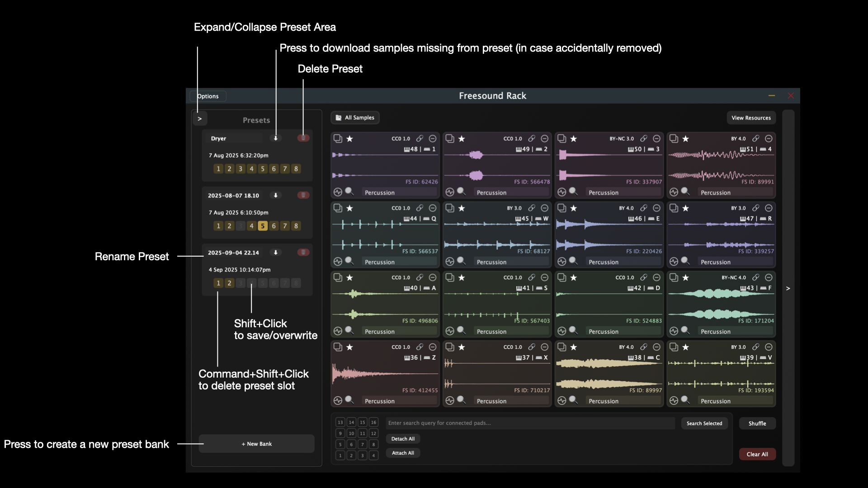This screenshot has height=488, width=868.
Task: Expand the right side panel arrow
Action: [788, 288]
